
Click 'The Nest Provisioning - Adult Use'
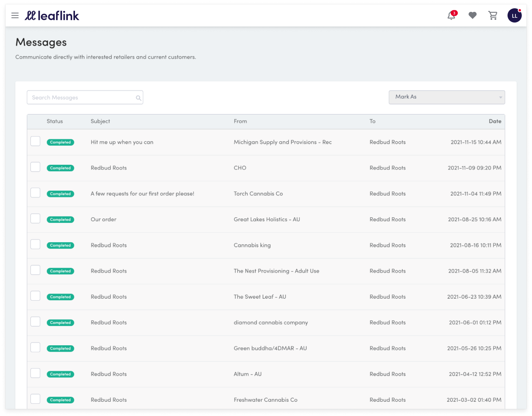coord(276,271)
